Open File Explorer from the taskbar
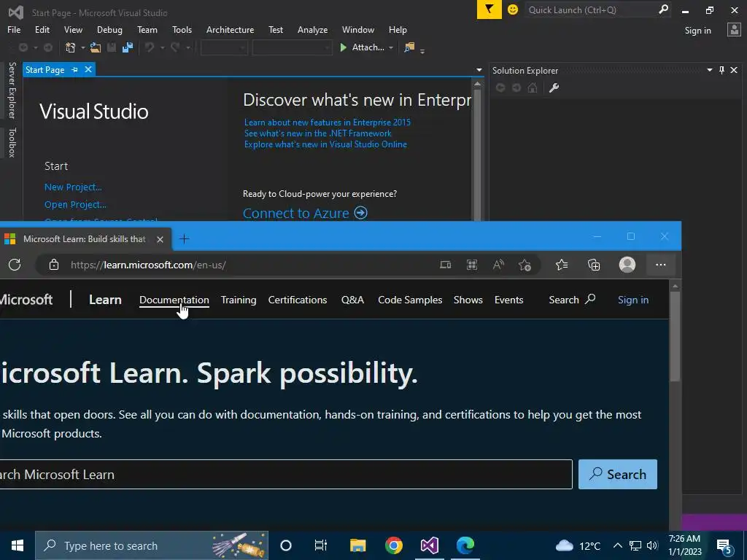Viewport: 747px width, 560px height. click(357, 545)
